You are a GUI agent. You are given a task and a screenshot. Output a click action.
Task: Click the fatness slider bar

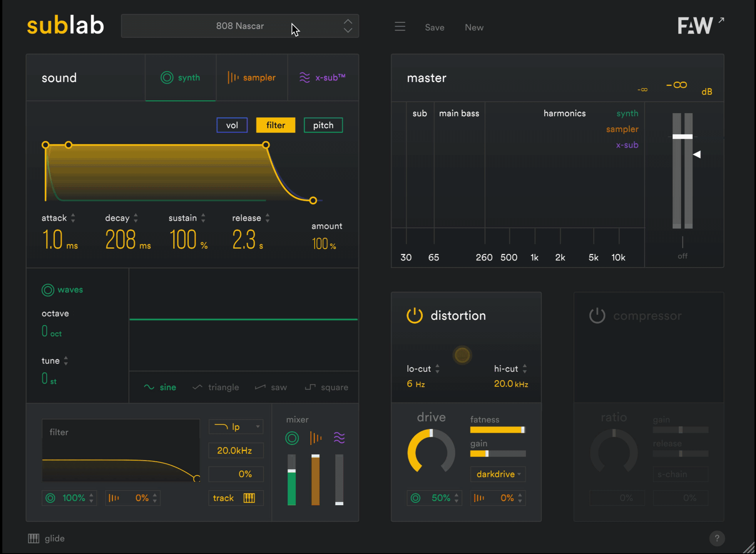pos(497,430)
